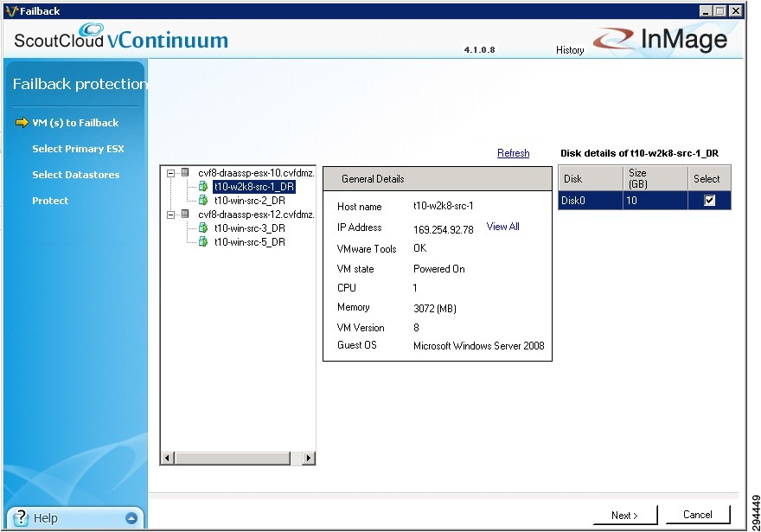This screenshot has height=532, width=761.
Task: Click View All next to IP Address
Action: point(502,227)
